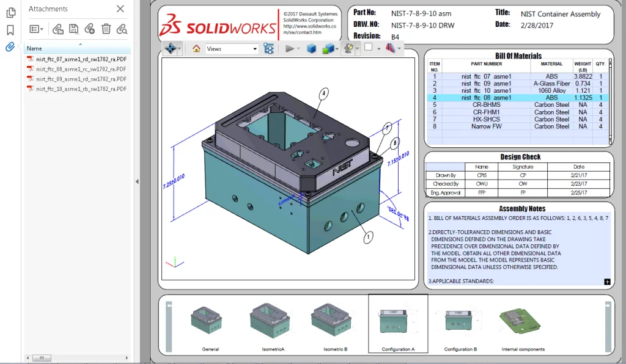Click the 3D lighting lamp icon

(x=348, y=49)
